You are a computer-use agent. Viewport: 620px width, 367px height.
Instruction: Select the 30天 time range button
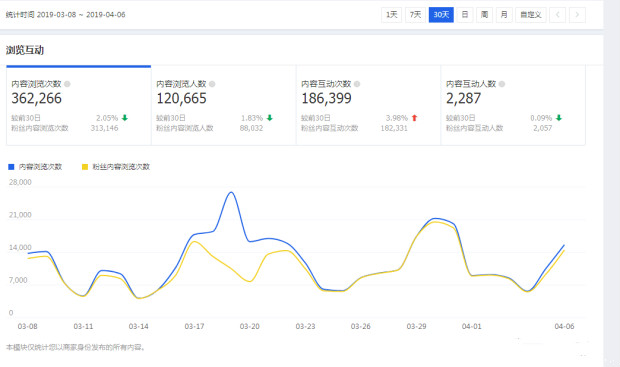(x=441, y=15)
